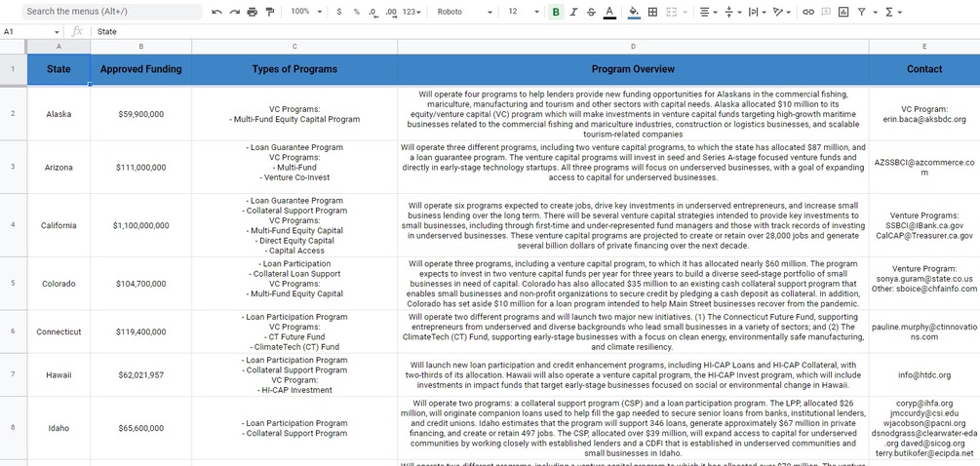The height and width of the screenshot is (466, 980).
Task: Select column E header
Action: coord(924,47)
